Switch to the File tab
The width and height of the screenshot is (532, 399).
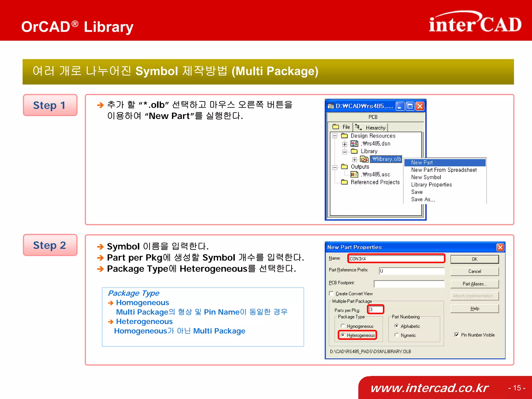point(342,127)
